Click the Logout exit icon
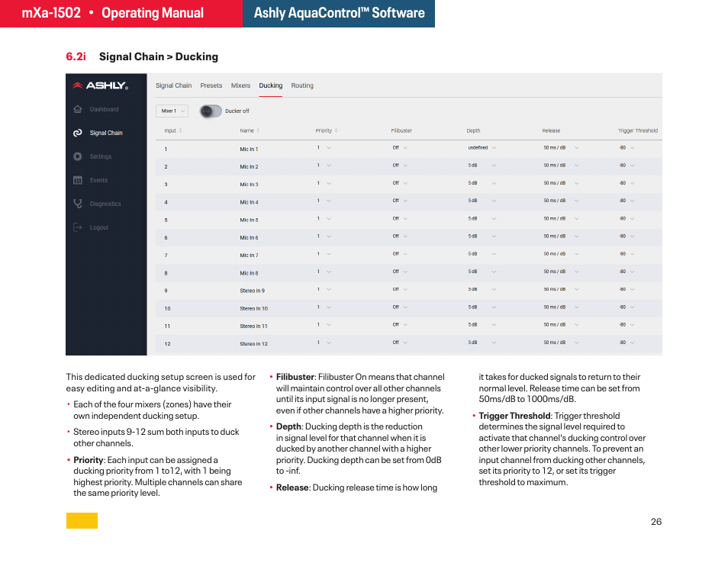Screen dimensions: 728x563 [78, 227]
